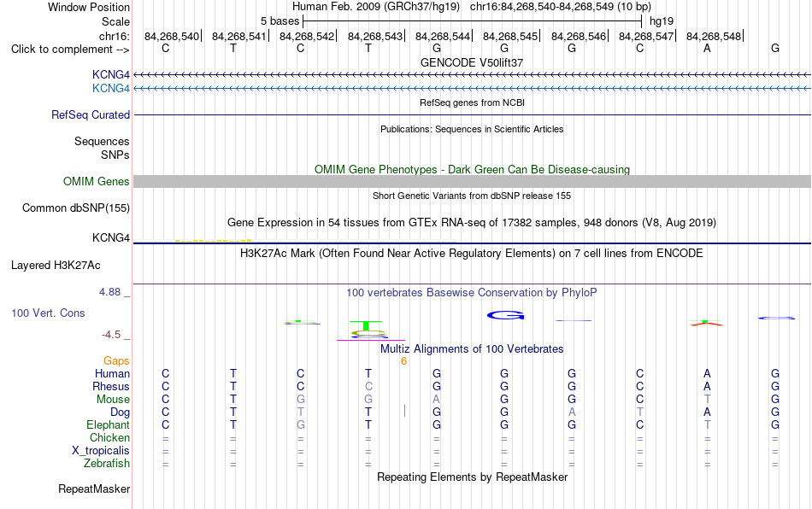812x509 pixels.
Task: Click coordinate label 84,268,540
Action: (172, 36)
